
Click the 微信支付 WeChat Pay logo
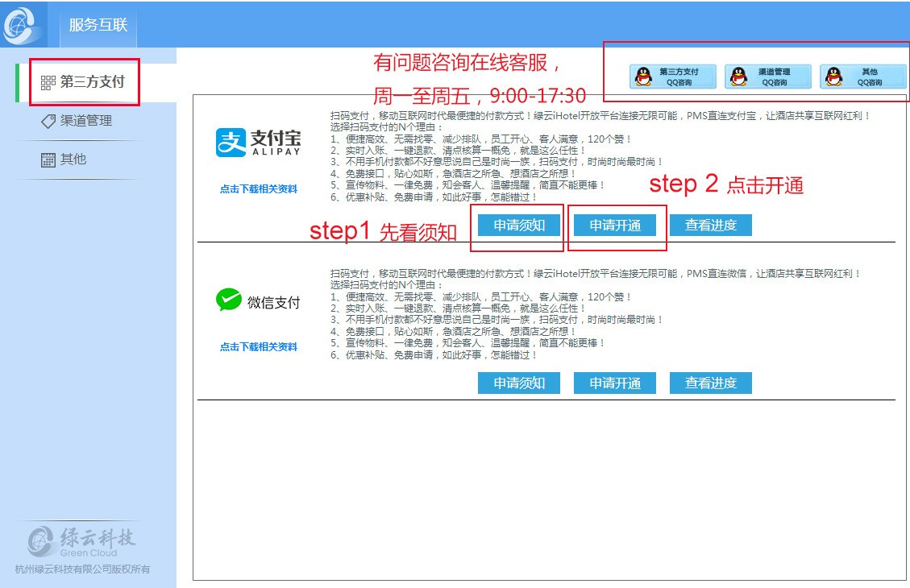(258, 300)
